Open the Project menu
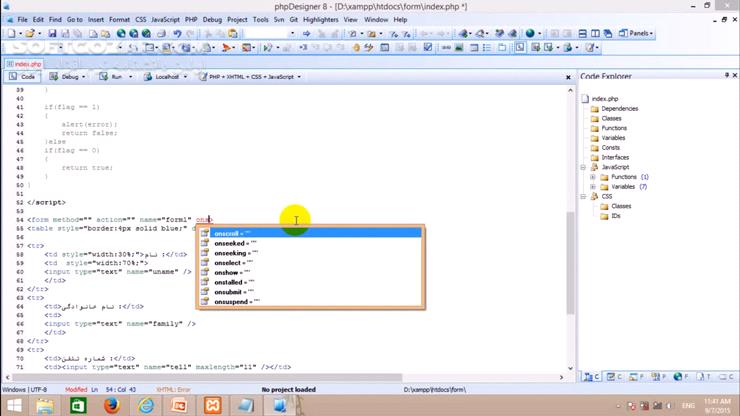Image resolution: width=740 pixels, height=416 pixels. tap(237, 20)
